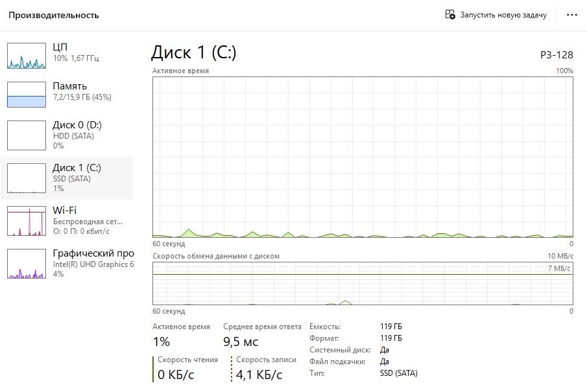Click the disk transfer rate graph

(363, 284)
